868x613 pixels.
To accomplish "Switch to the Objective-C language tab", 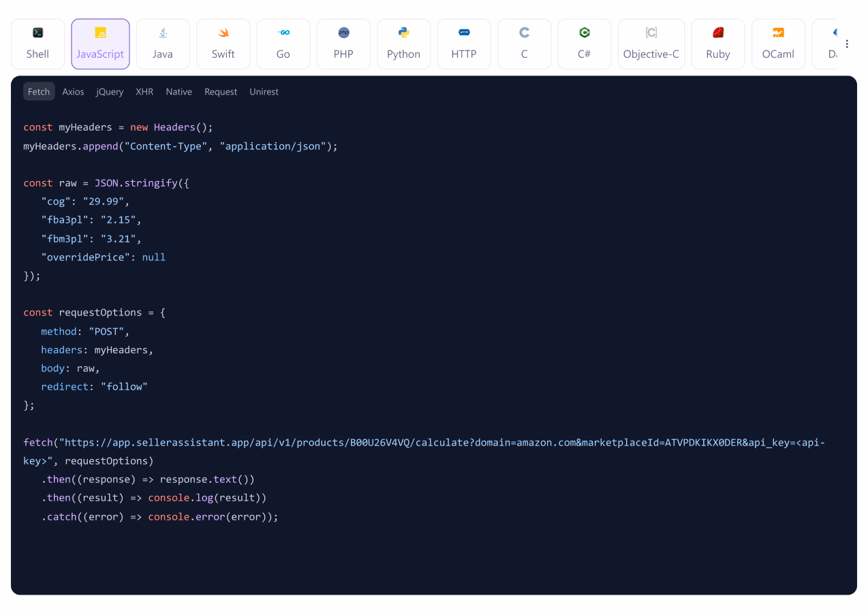I will (x=651, y=44).
